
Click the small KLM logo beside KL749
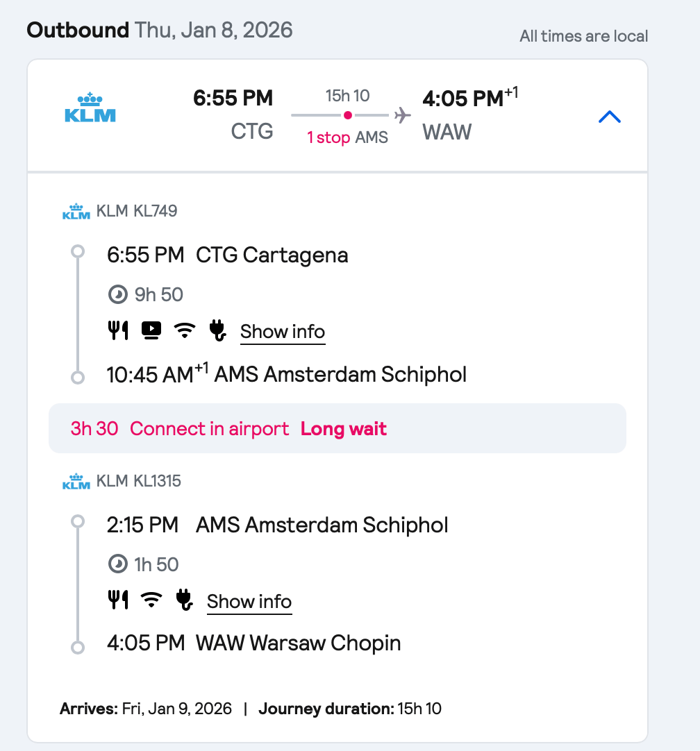point(76,211)
